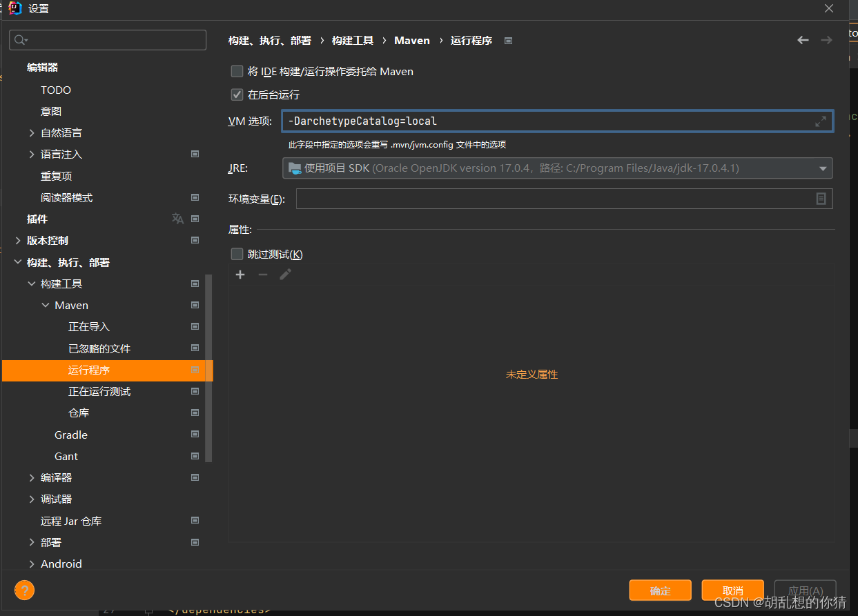Disable 在后台运行 option
The width and height of the screenshot is (858, 616).
237,95
